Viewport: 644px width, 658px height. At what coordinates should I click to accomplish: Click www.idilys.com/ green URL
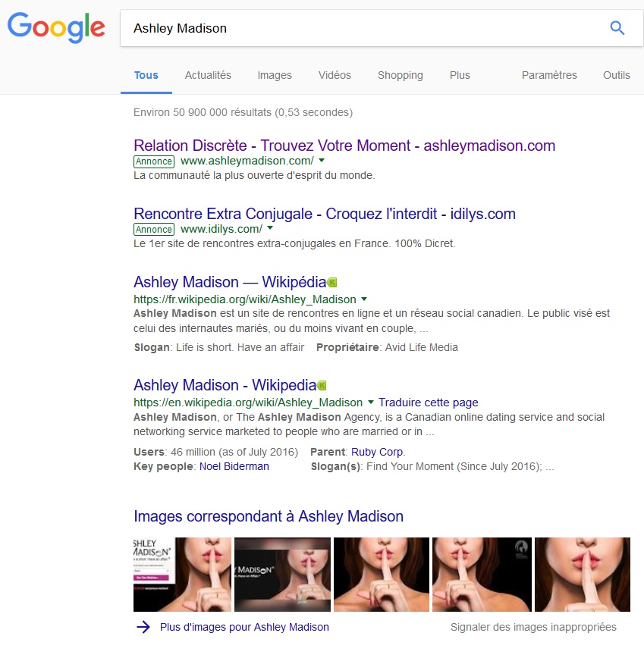(221, 229)
